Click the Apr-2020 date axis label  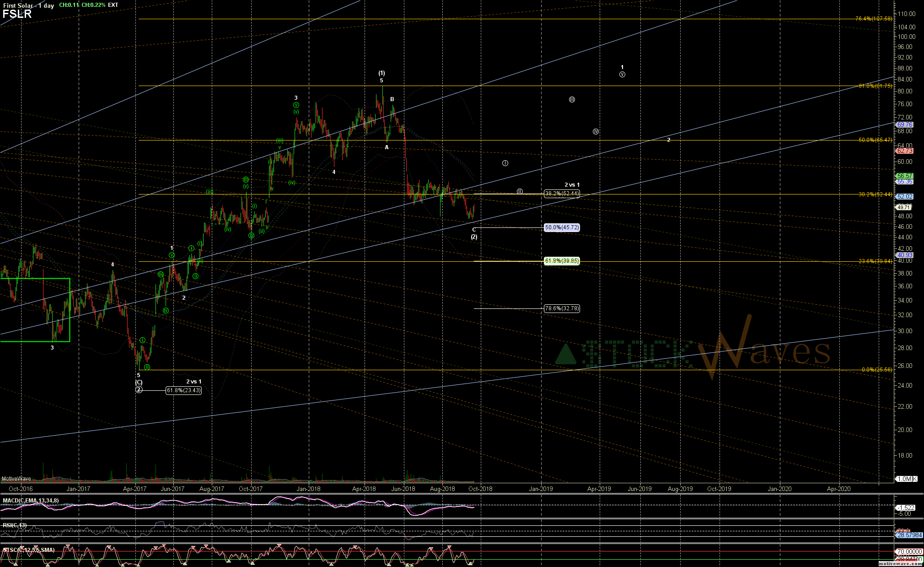[839, 489]
